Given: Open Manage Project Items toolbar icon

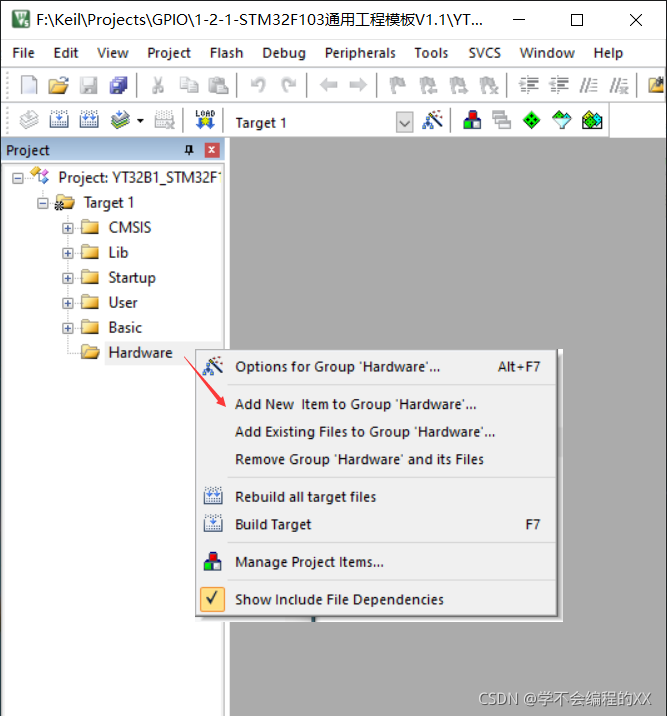Looking at the screenshot, I should point(472,121).
